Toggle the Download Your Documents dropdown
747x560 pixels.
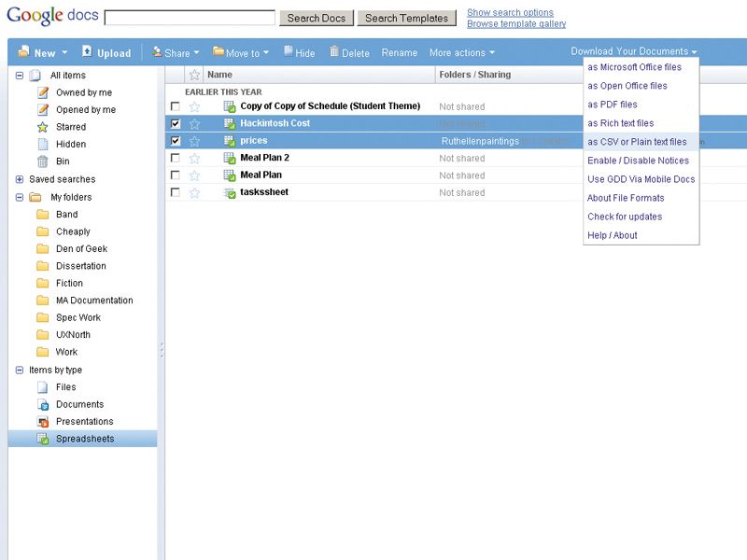coord(634,51)
